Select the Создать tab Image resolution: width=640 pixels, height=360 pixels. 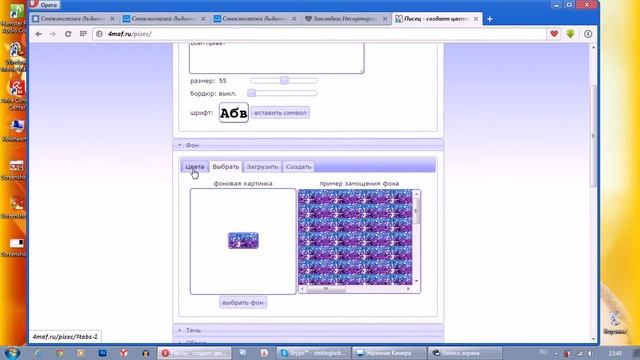tap(298, 167)
